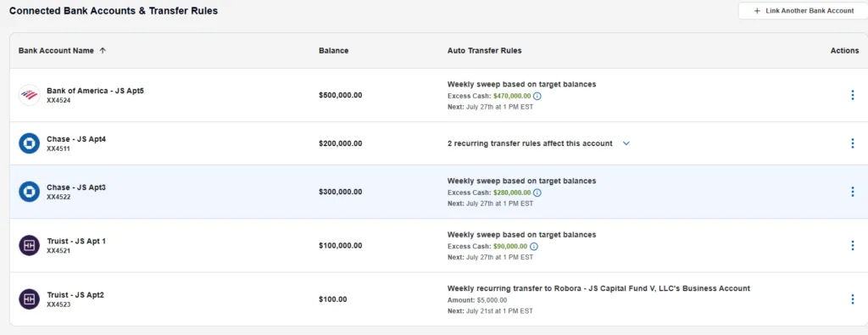The image size is (868, 335).
Task: Click the Truist logo for JS Apt 1
Action: pyautogui.click(x=30, y=245)
